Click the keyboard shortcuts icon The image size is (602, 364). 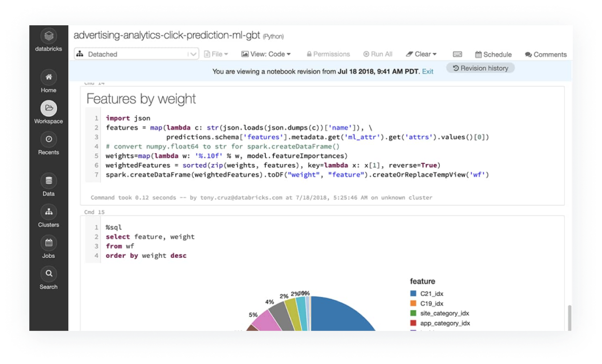click(x=457, y=54)
